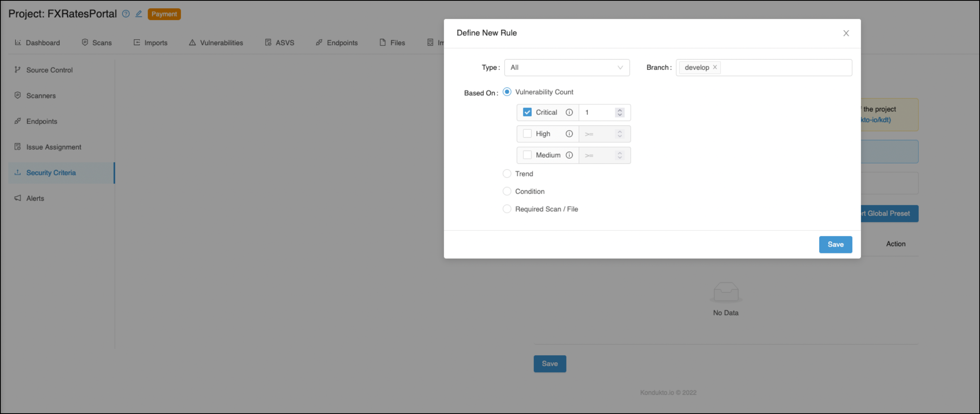Click the edit pencil icon near project name
Viewport: 980px width, 414px height.
(139, 14)
